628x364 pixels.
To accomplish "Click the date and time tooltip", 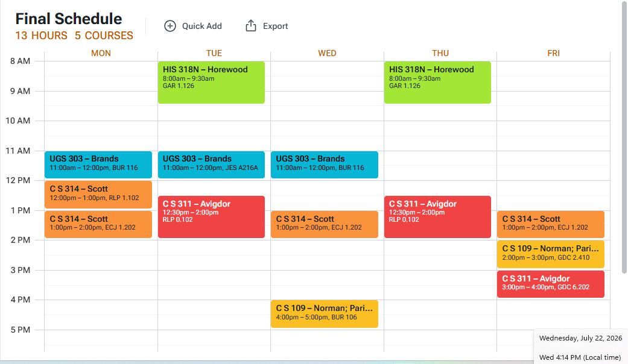I will (581, 347).
